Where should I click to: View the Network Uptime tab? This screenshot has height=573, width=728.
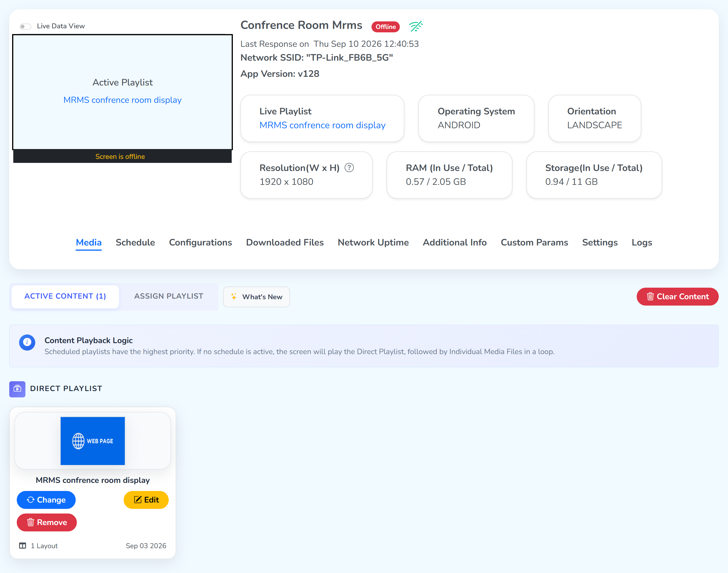click(x=373, y=243)
